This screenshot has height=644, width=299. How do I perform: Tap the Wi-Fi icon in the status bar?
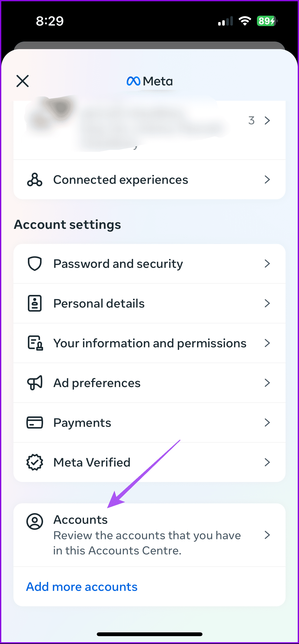(244, 21)
